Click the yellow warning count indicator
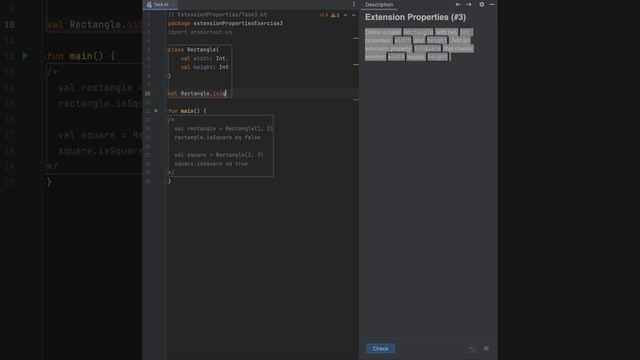 coord(335,15)
